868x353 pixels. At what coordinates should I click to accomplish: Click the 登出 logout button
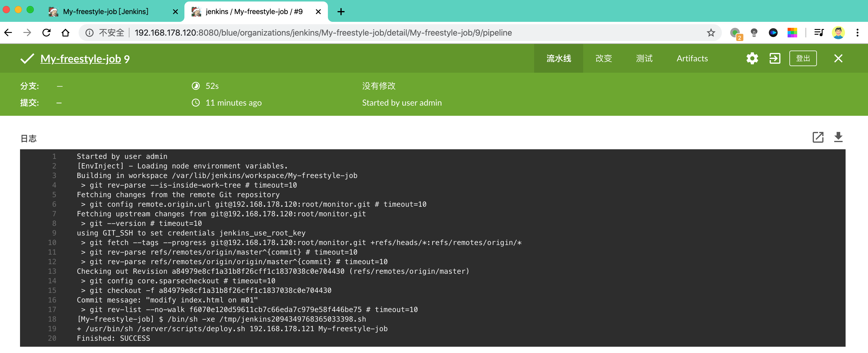pos(803,58)
